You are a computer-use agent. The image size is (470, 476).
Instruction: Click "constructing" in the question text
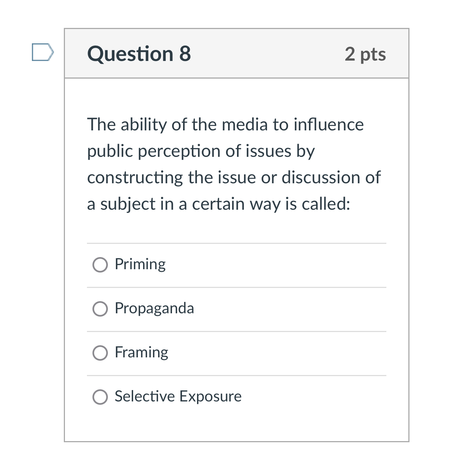click(135, 178)
